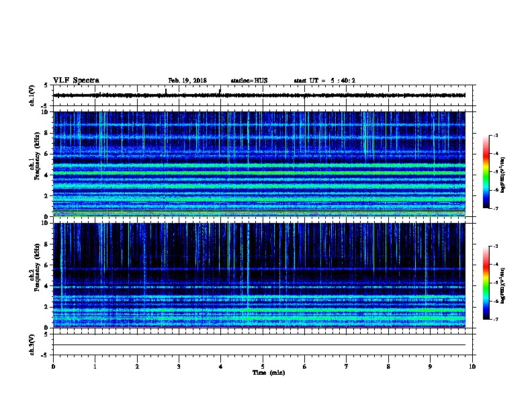Click the ch.2 "Frequency (kHz)" axis label
This screenshot has width=532, height=411.
click(x=37, y=267)
